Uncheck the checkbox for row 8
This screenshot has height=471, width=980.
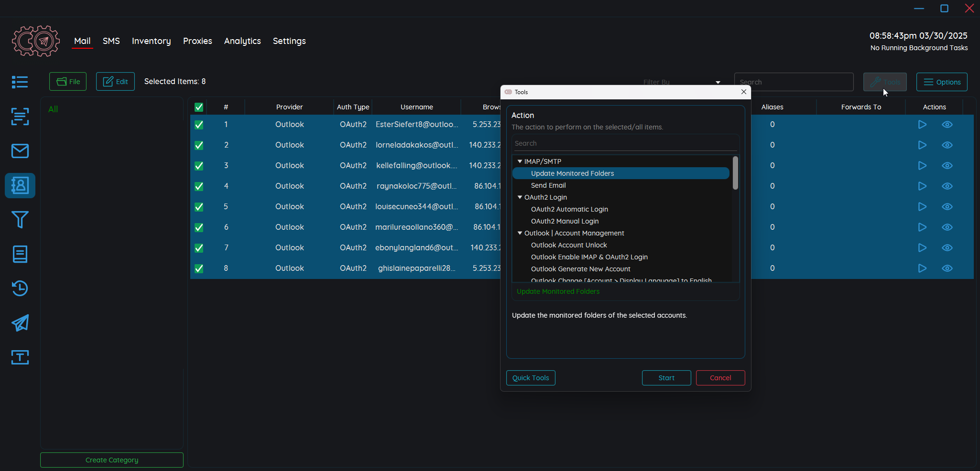coord(199,268)
